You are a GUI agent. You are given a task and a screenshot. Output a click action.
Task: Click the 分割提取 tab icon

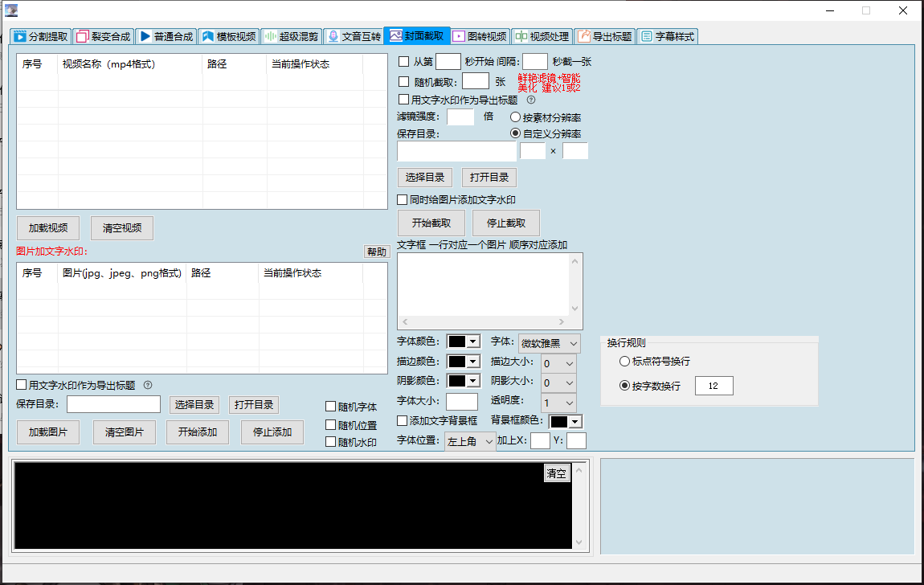(20, 36)
